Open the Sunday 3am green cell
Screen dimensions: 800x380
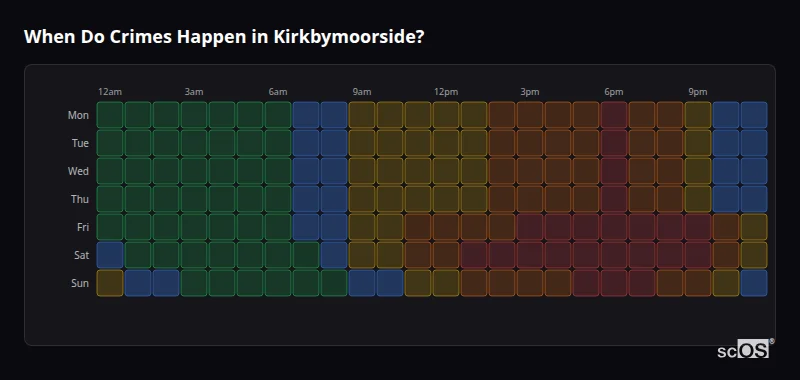pyautogui.click(x=194, y=283)
